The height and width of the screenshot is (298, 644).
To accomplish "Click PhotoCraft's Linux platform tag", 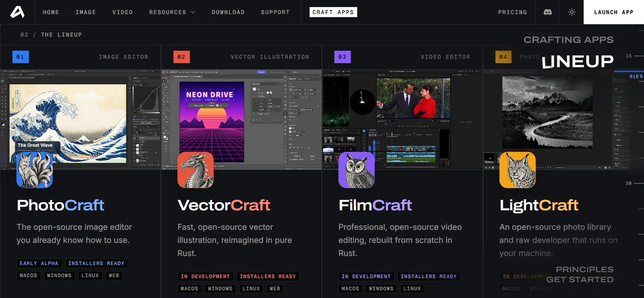I will tap(90, 276).
